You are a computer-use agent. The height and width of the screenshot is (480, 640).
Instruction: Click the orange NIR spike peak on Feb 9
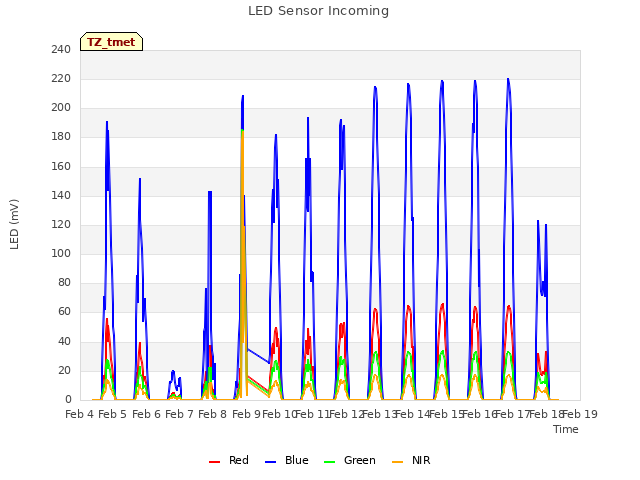[242, 131]
